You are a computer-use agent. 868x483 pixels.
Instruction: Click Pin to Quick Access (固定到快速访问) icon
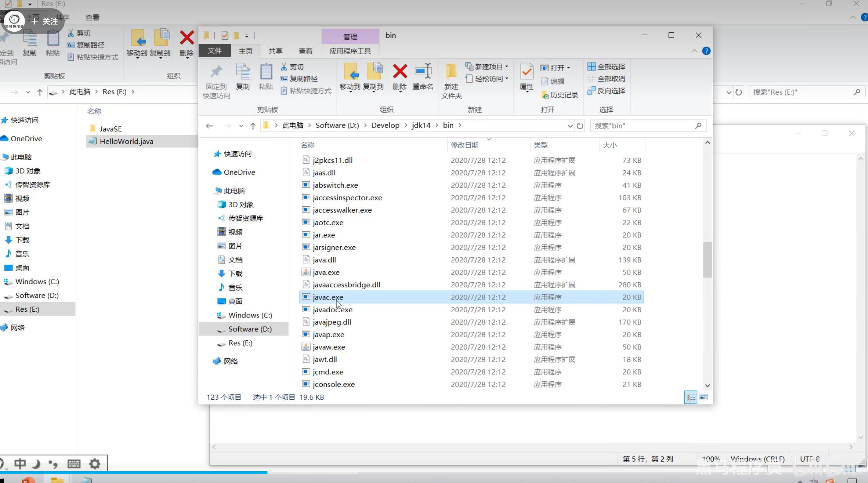pyautogui.click(x=216, y=72)
